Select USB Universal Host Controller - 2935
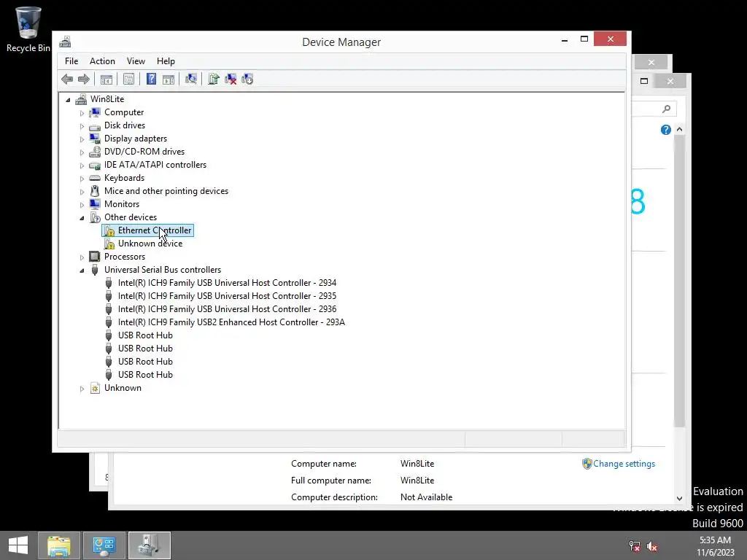 [x=228, y=296]
